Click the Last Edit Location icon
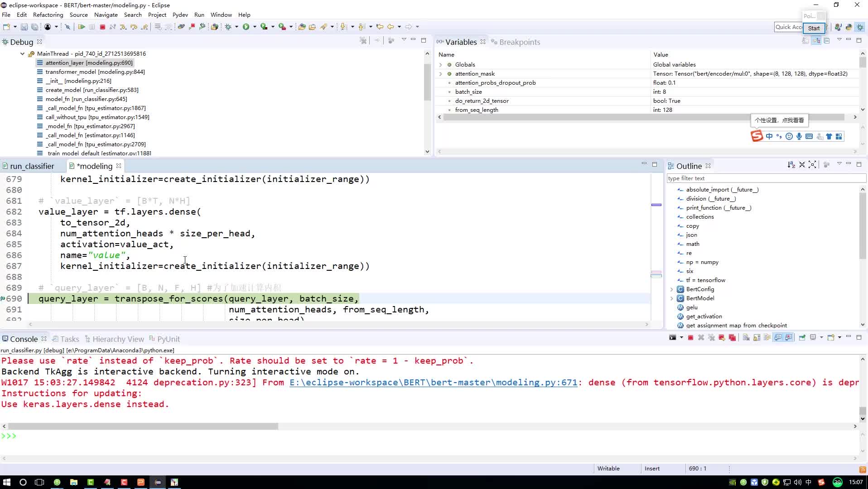 coord(380,27)
